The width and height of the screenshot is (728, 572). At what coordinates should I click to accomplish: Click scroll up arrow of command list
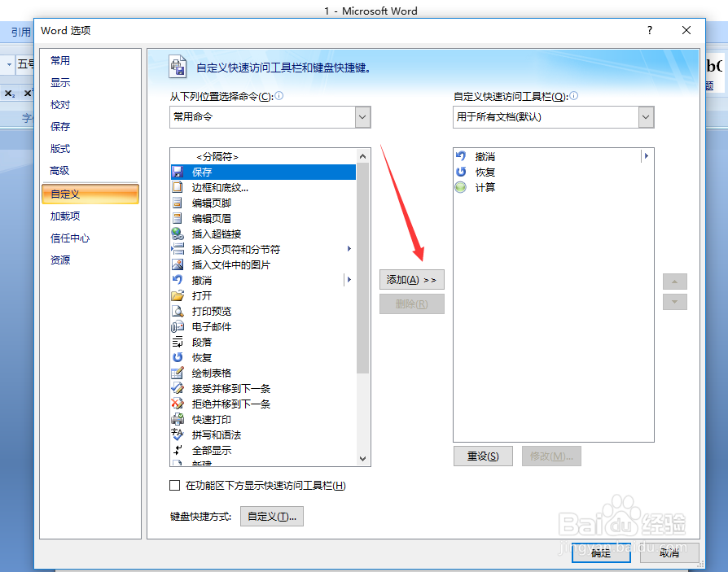363,156
